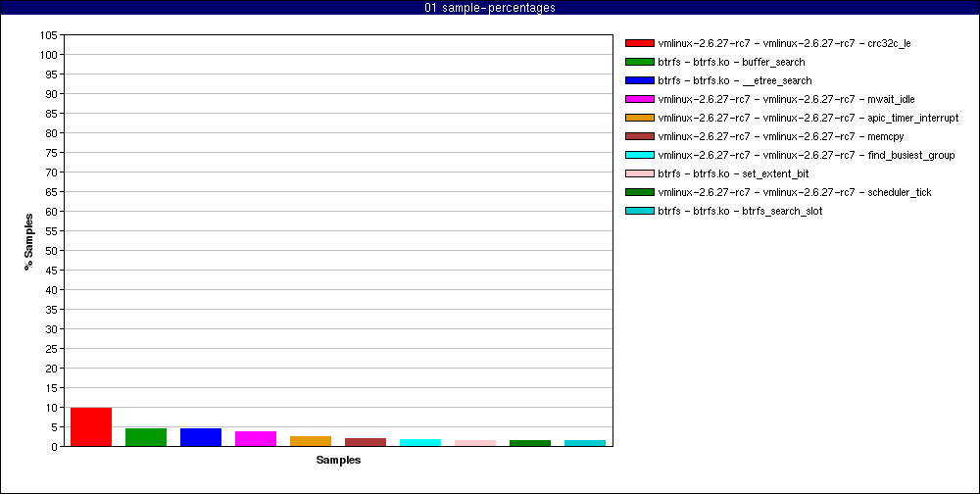Viewport: 980px width, 494px height.
Task: Click the 'Samples' x-axis title
Action: [x=338, y=461]
